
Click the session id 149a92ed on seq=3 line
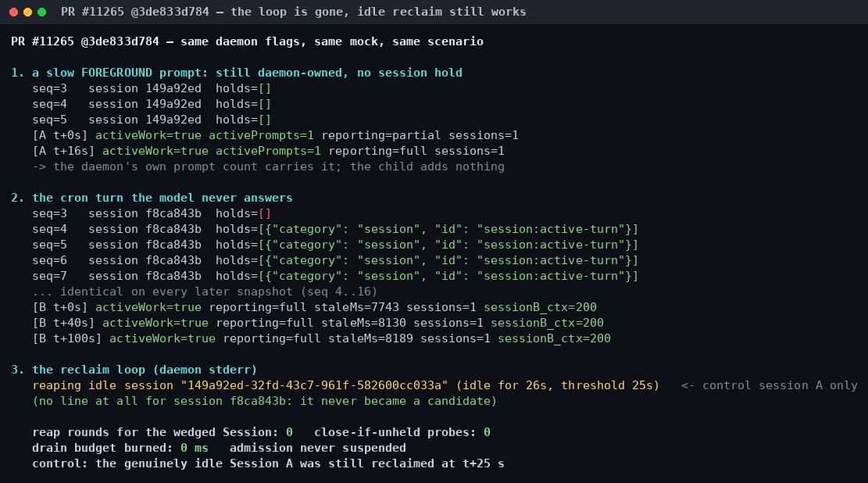[173, 88]
